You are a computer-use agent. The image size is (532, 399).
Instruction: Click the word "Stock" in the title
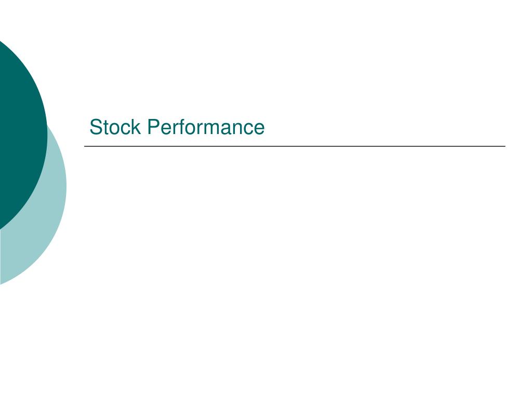click(115, 127)
